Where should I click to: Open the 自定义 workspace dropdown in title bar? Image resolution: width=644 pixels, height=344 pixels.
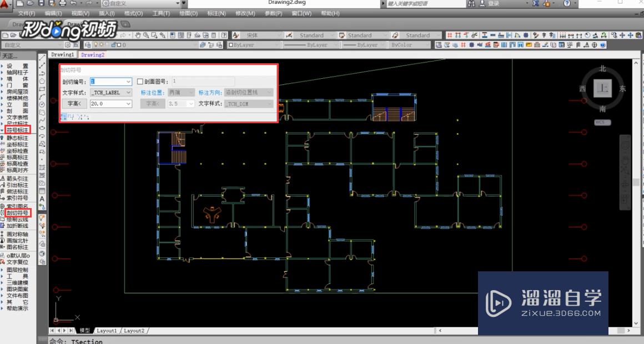pos(178,3)
